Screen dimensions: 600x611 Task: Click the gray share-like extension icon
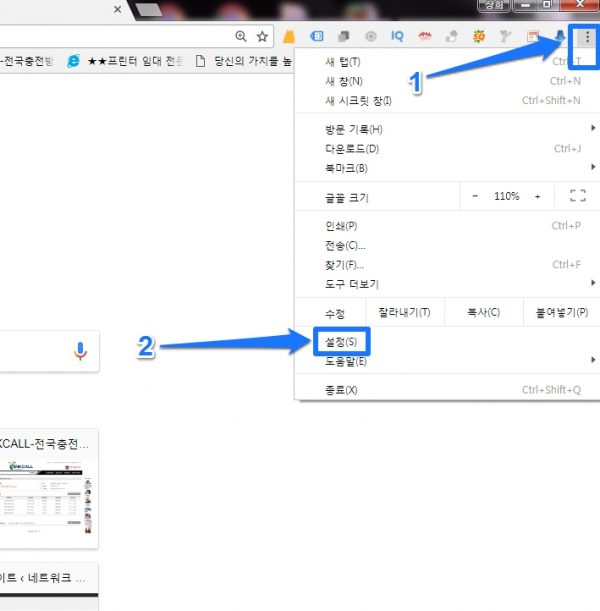(x=452, y=37)
